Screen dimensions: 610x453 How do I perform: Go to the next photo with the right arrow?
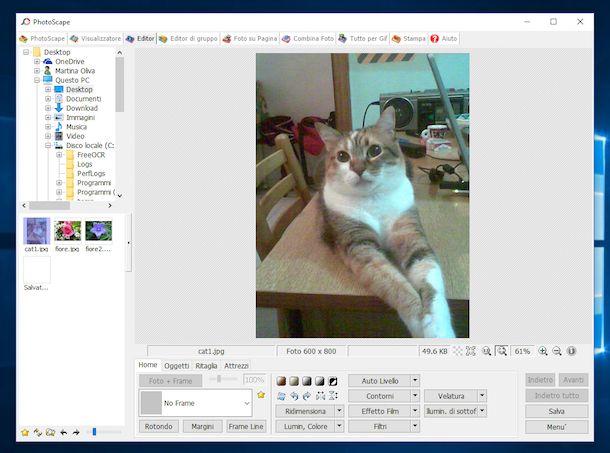[76, 432]
